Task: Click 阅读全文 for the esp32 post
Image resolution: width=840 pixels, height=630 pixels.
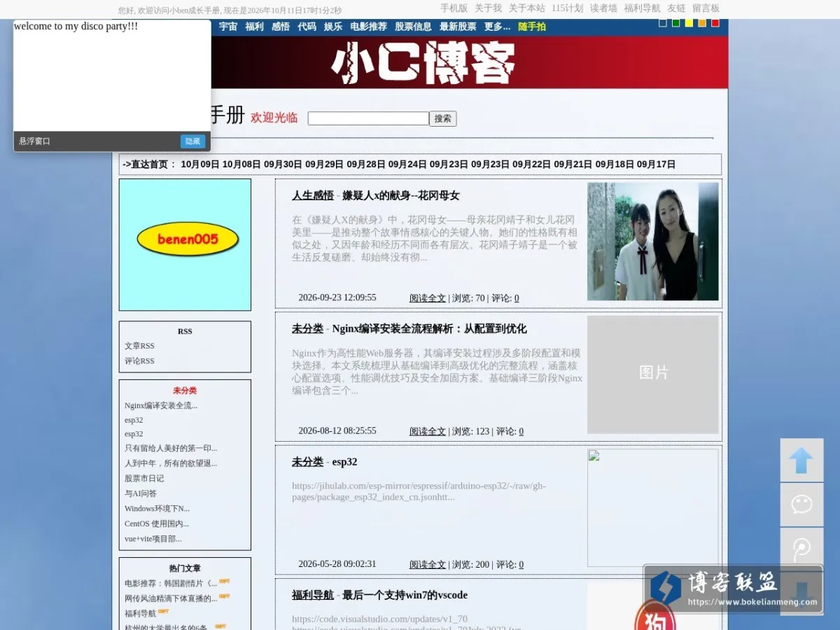Action: (x=428, y=564)
